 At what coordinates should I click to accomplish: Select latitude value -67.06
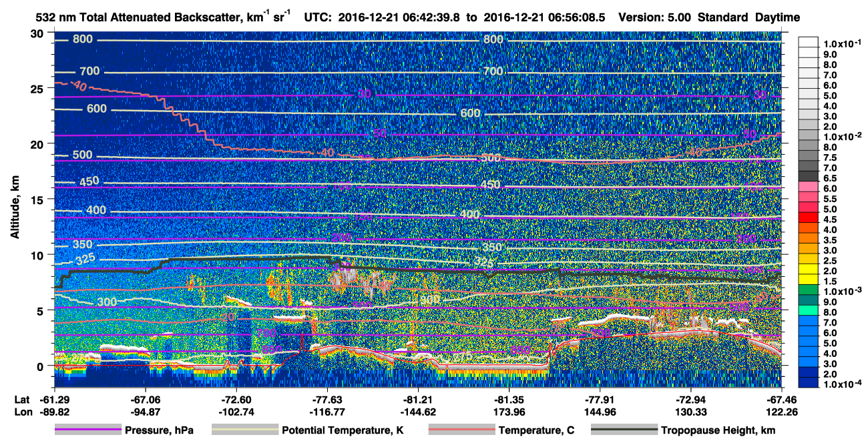tap(146, 400)
